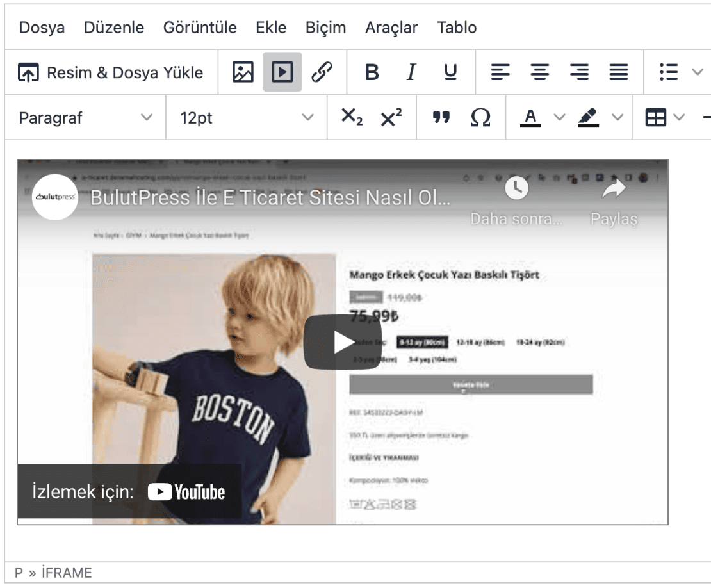This screenshot has height=588, width=711.
Task: Apply subscript formatting
Action: coord(351,118)
